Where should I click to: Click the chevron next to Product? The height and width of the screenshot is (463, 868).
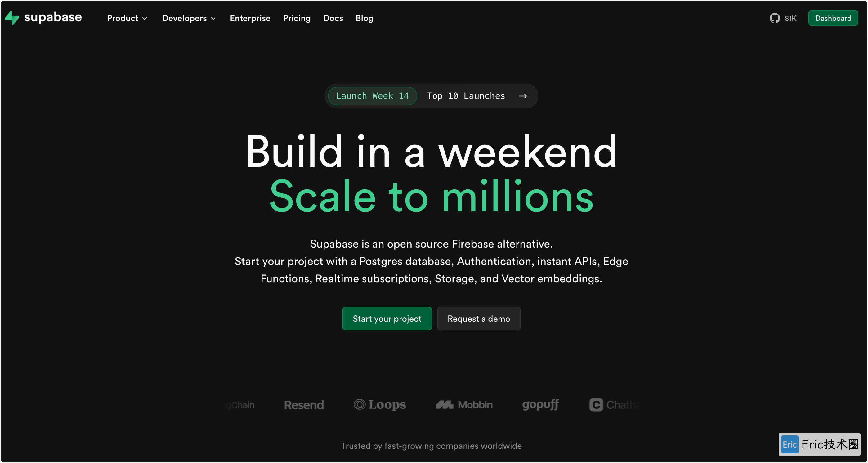click(x=145, y=19)
